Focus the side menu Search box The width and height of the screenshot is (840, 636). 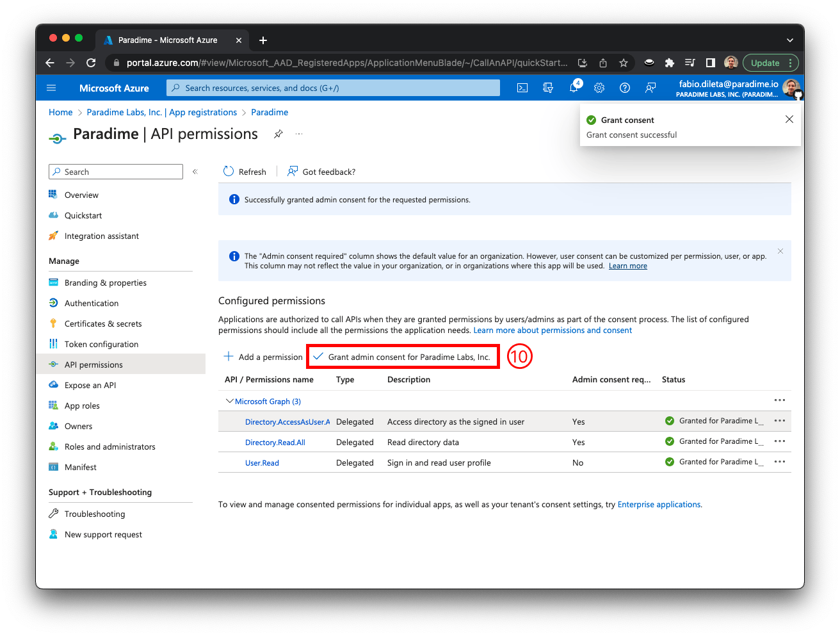[x=116, y=172]
